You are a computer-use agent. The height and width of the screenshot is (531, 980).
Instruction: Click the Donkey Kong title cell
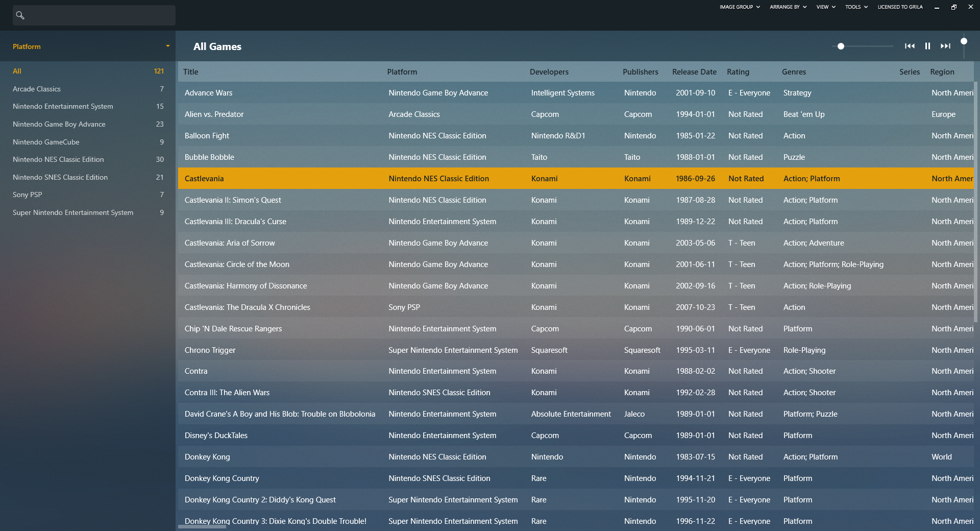207,457
